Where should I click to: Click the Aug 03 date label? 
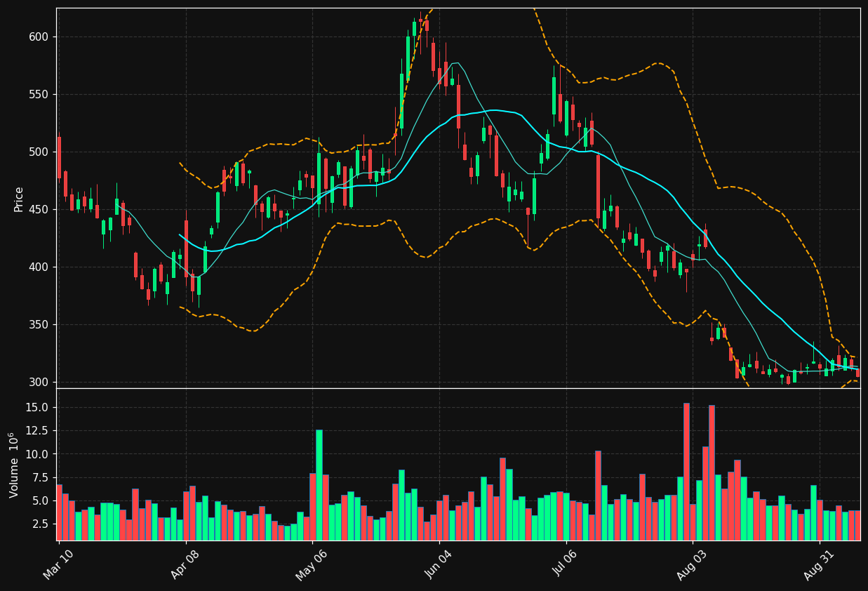coord(690,565)
